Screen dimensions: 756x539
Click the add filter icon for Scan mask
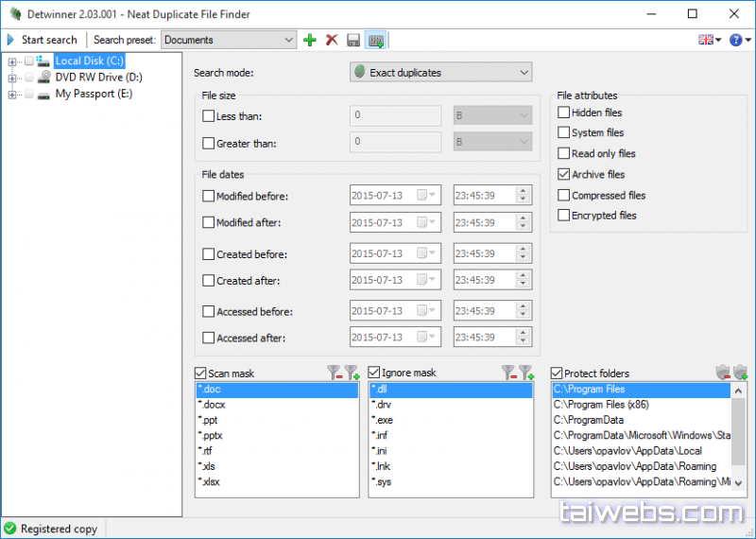coord(352,373)
